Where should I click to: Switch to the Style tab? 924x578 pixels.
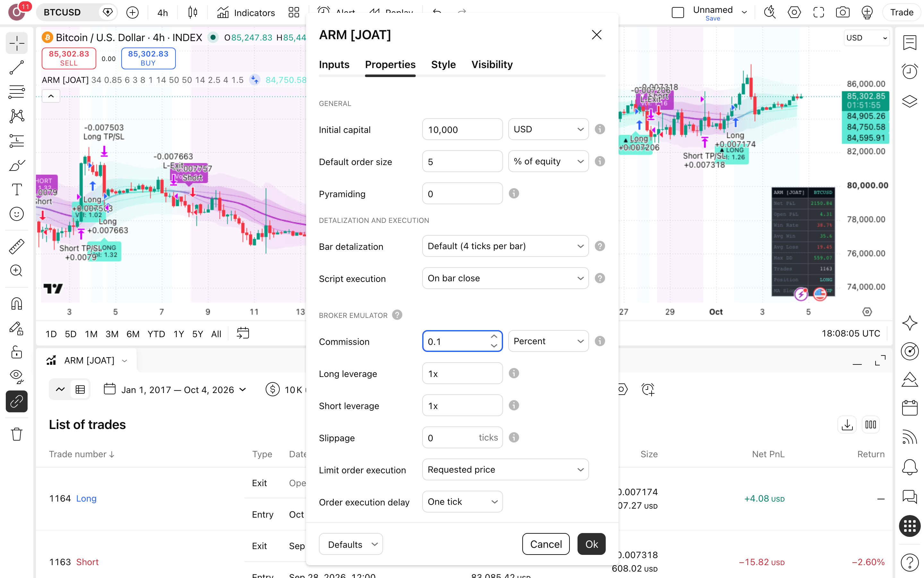pyautogui.click(x=443, y=65)
